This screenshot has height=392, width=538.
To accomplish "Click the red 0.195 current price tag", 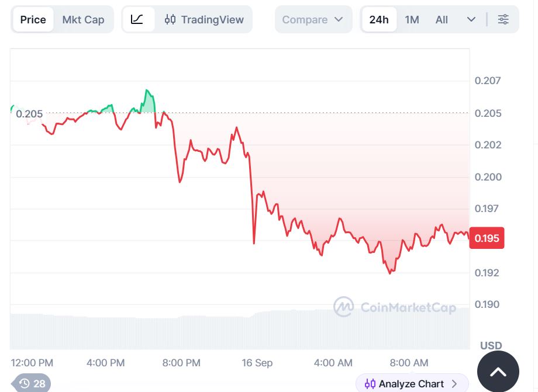I will [x=487, y=238].
